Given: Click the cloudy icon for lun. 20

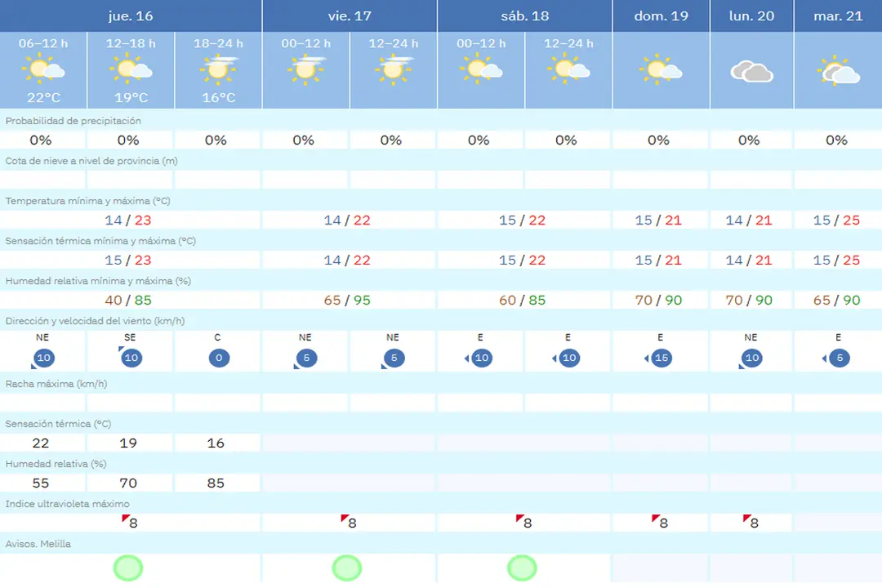Looking at the screenshot, I should [x=751, y=72].
